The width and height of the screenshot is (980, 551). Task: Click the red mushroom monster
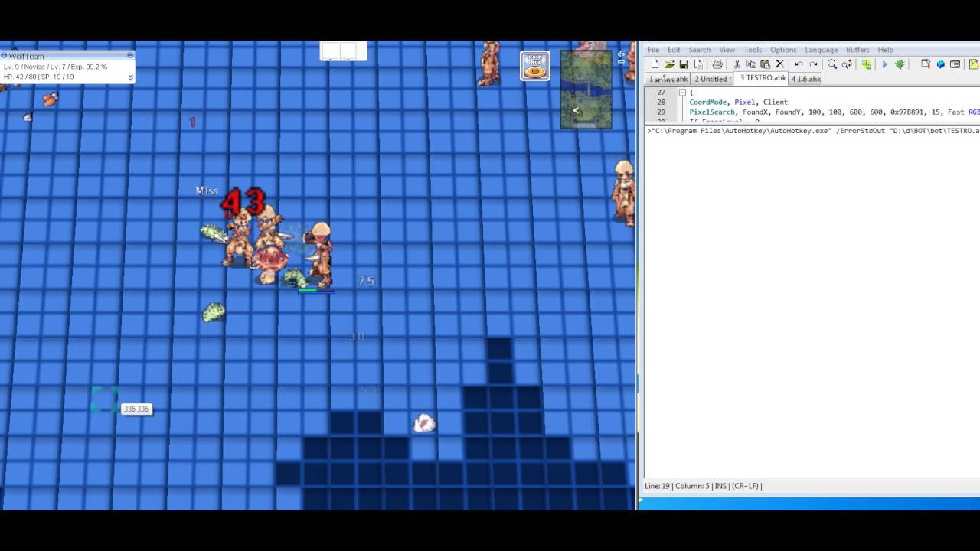click(269, 264)
